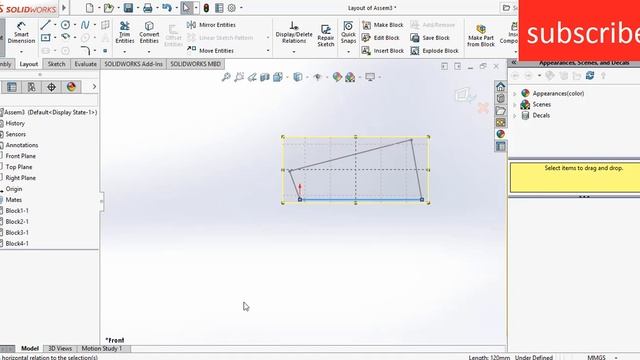
Task: Click the selected bottom sketch line
Action: point(361,200)
